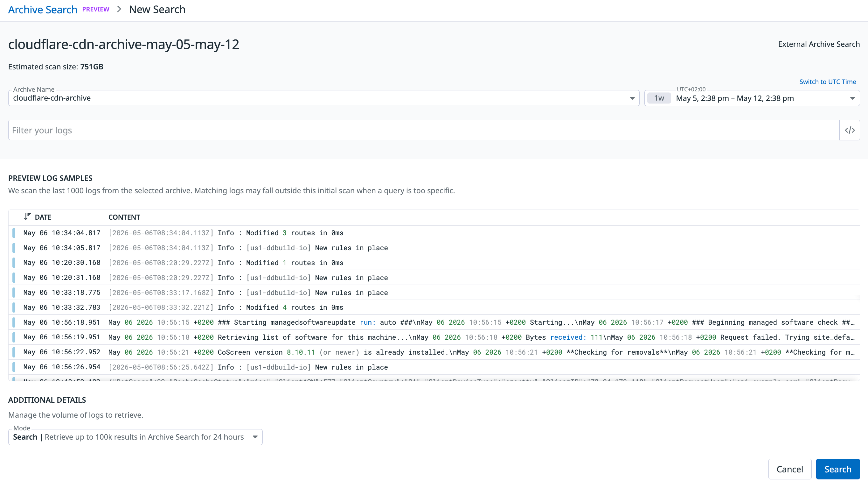Image resolution: width=868 pixels, height=488 pixels.
Task: Click the Filter your logs input
Action: point(424,130)
